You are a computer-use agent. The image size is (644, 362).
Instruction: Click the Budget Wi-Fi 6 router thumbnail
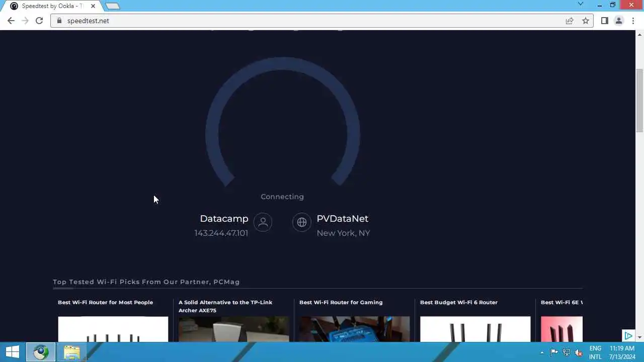(x=475, y=329)
